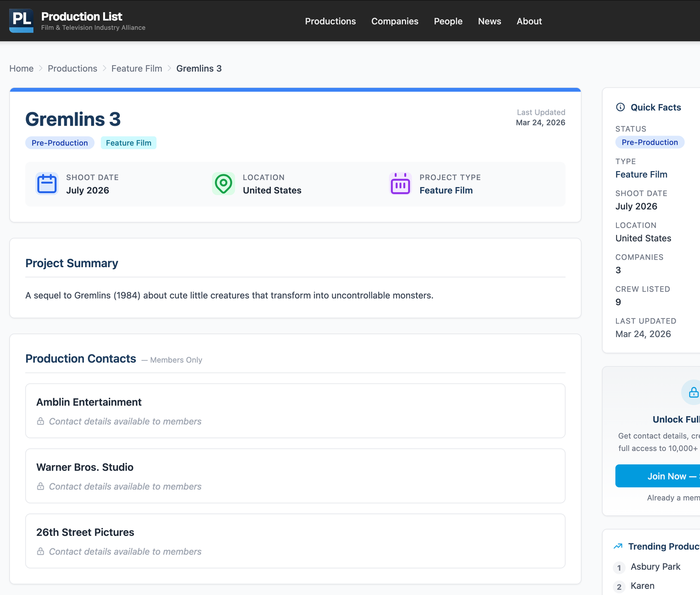Screen dimensions: 700x595
Task: Click the shoot date calendar icon
Action: pyautogui.click(x=47, y=184)
